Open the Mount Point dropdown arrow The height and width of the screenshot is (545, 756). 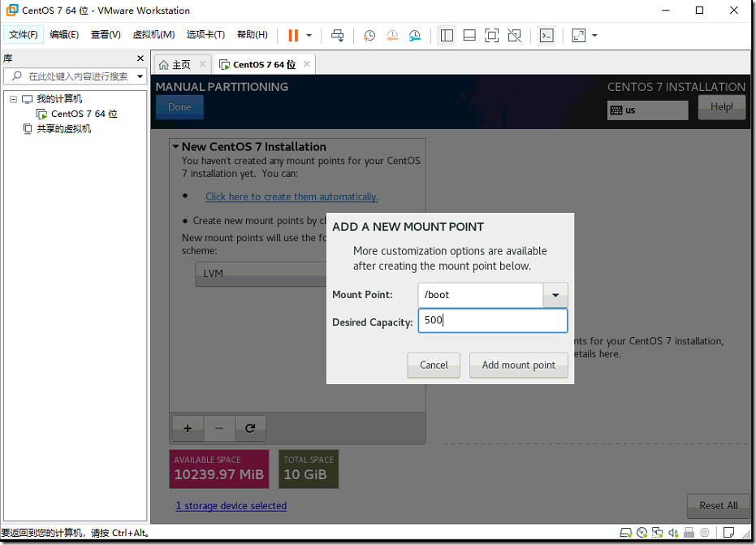[555, 295]
